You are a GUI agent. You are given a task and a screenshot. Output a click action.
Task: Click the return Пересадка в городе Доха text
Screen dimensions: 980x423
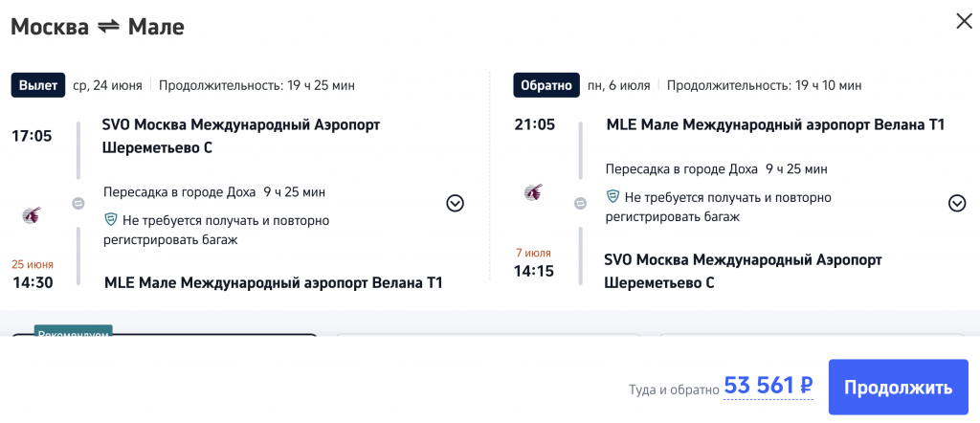pos(683,169)
